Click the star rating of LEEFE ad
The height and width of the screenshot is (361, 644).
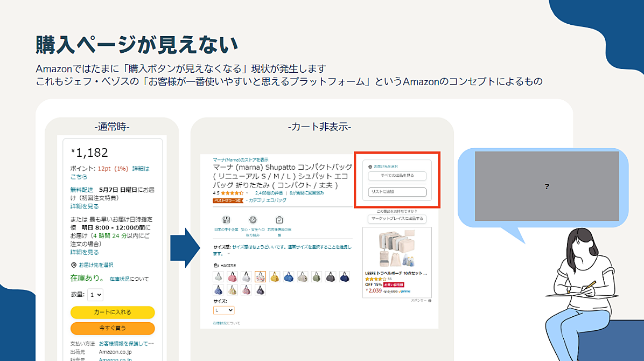coord(375,279)
